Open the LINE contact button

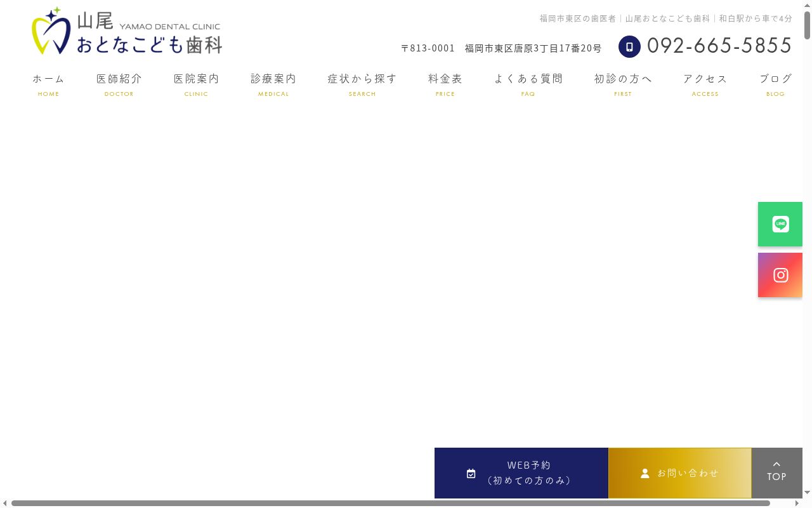[780, 224]
